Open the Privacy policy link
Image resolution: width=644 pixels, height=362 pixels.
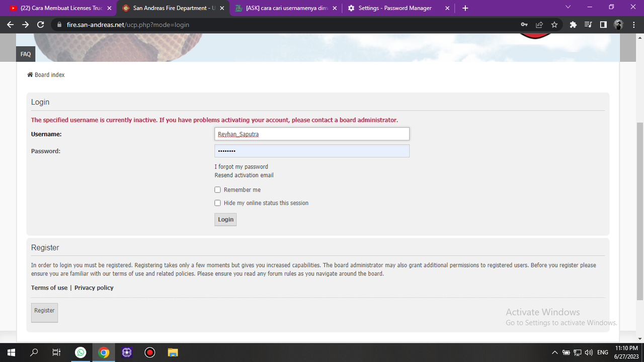point(94,288)
